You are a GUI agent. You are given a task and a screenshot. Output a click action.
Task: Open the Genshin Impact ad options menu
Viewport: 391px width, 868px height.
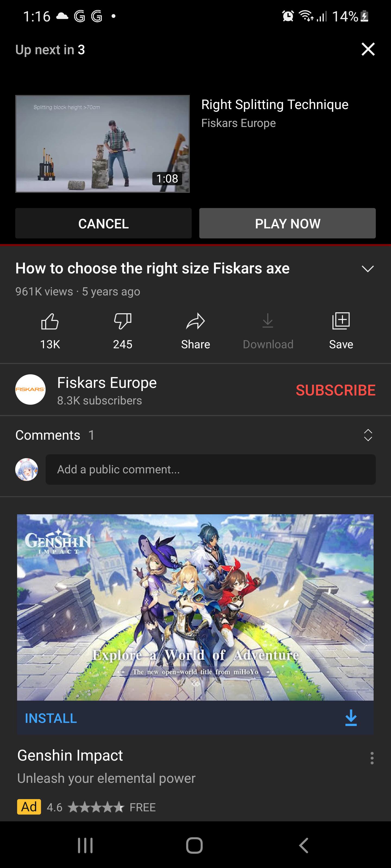point(372,758)
